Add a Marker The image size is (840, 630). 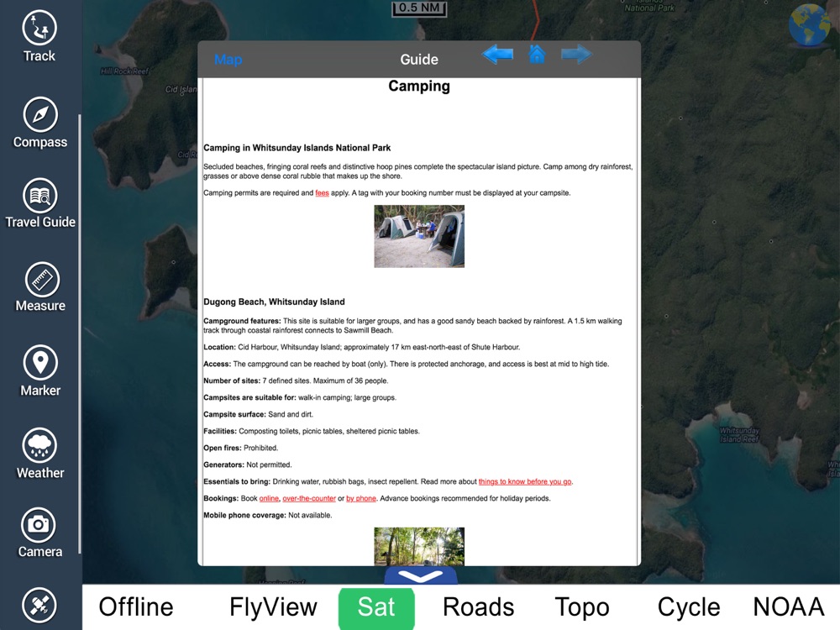pos(40,371)
